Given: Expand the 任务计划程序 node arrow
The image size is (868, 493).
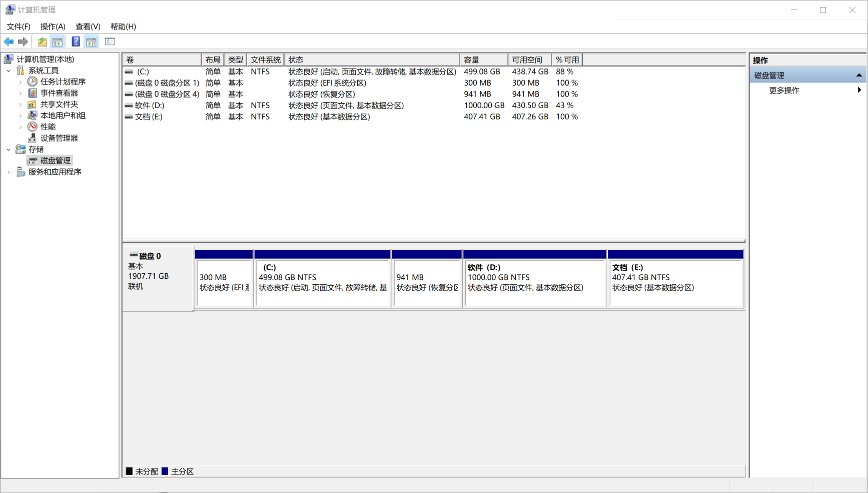Looking at the screenshot, I should click(x=21, y=82).
